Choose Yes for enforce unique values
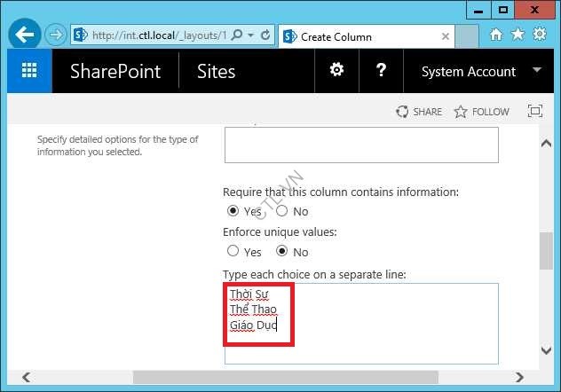561x392 pixels. pos(233,251)
